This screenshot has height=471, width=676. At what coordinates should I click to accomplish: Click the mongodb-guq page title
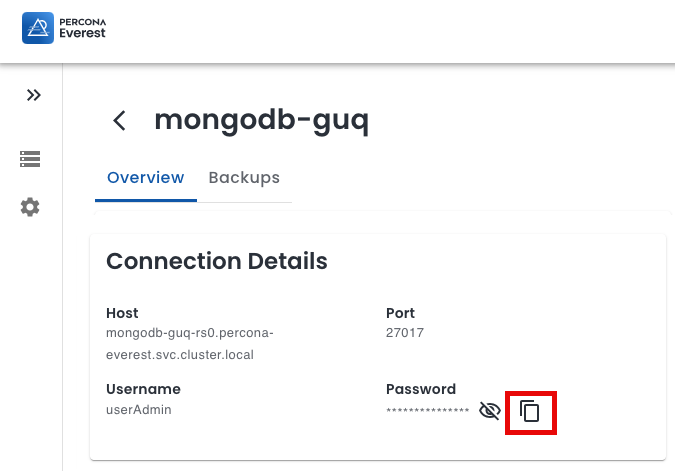coord(261,121)
